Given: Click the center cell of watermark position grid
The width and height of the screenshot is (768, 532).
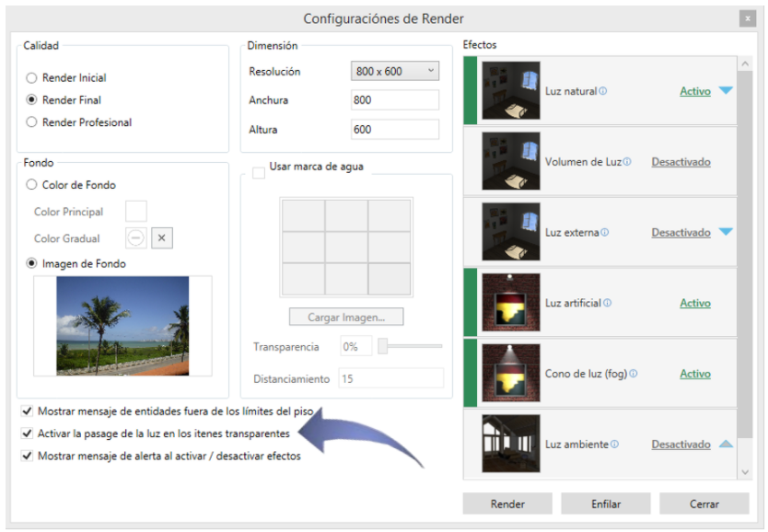Looking at the screenshot, I should tap(346, 248).
